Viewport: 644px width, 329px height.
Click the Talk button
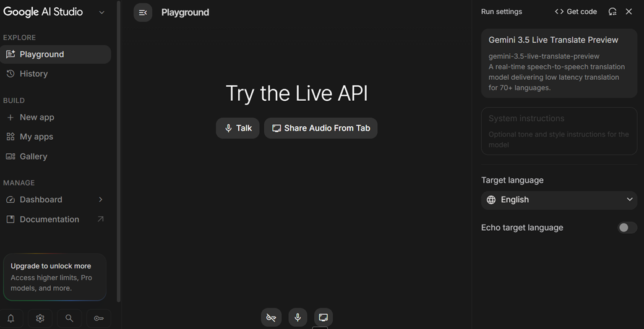238,128
